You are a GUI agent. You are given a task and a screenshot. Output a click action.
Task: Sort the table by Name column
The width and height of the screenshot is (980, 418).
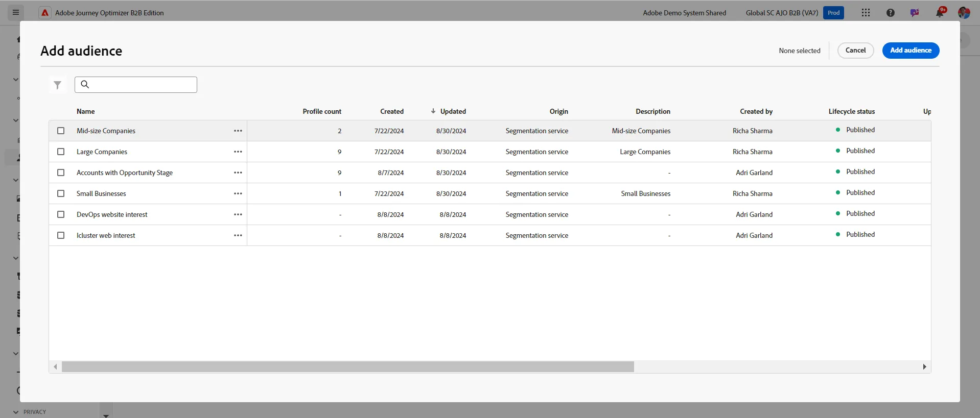click(x=86, y=111)
